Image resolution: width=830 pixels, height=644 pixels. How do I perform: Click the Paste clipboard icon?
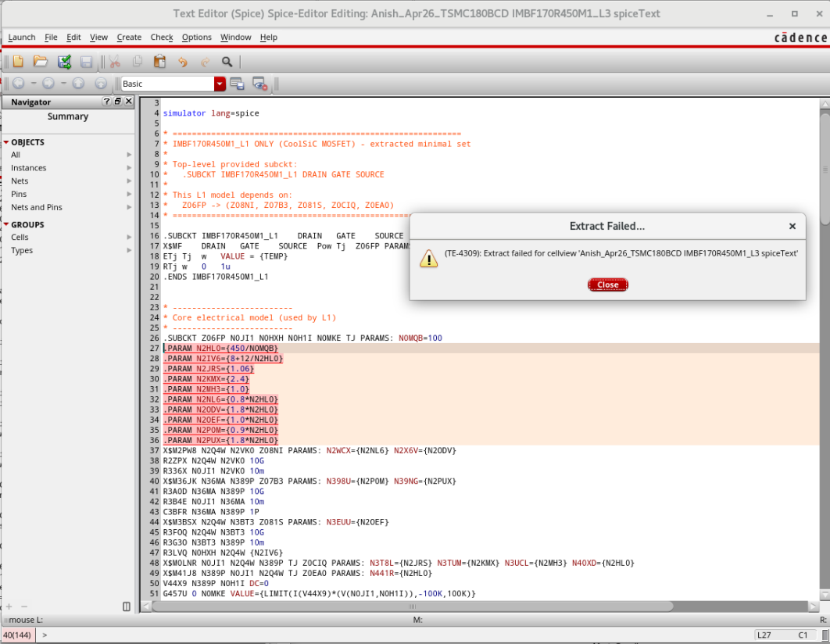[159, 62]
